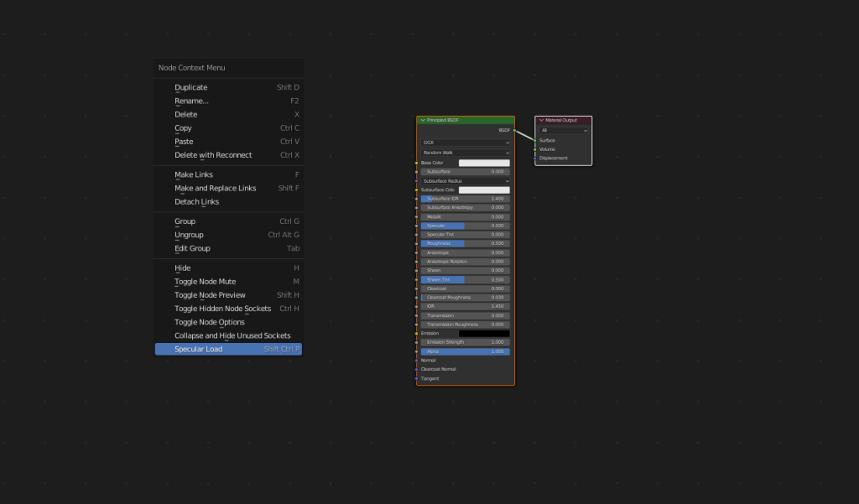Click the Surface input socket on Material Output
The image size is (859, 504).
click(x=535, y=140)
